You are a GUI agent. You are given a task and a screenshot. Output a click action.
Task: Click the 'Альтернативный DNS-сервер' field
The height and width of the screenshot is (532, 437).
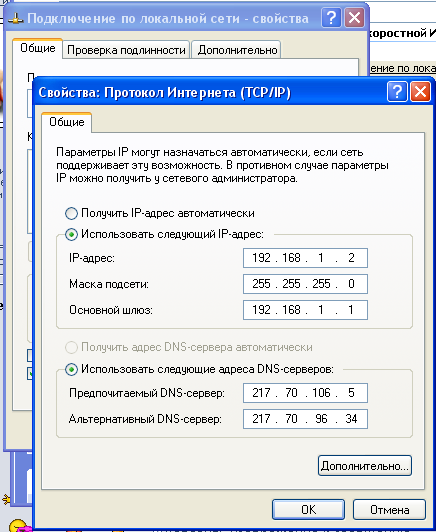point(305,419)
